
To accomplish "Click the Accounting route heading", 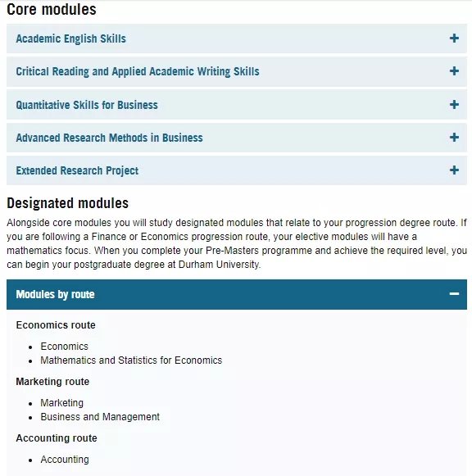I will pyautogui.click(x=57, y=438).
